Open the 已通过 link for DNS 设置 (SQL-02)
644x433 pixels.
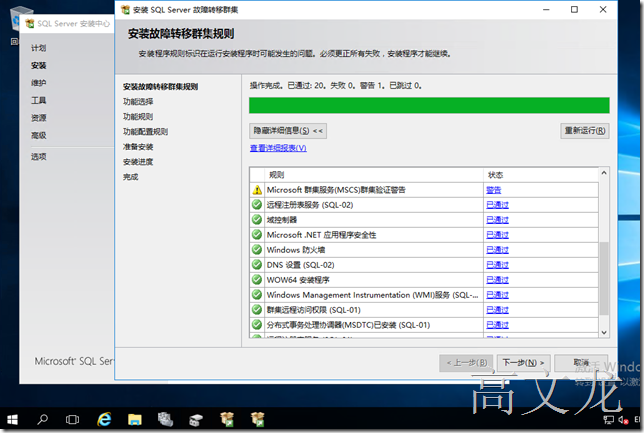coord(497,265)
